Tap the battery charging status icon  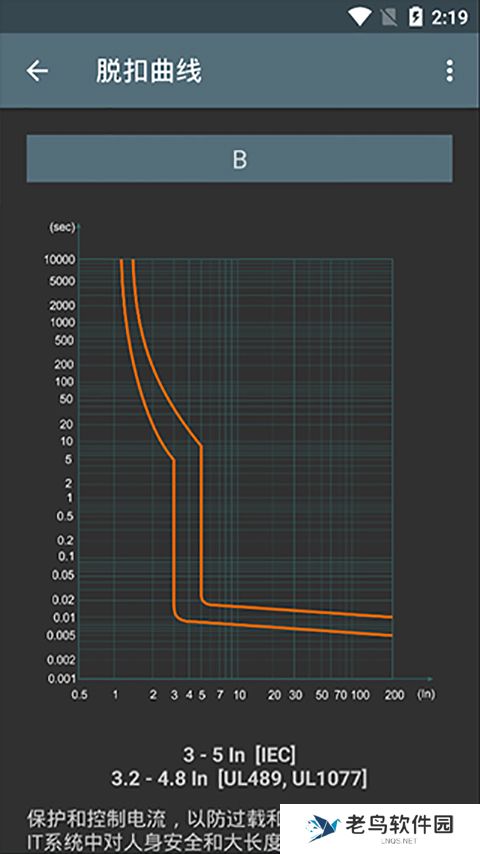click(x=415, y=17)
